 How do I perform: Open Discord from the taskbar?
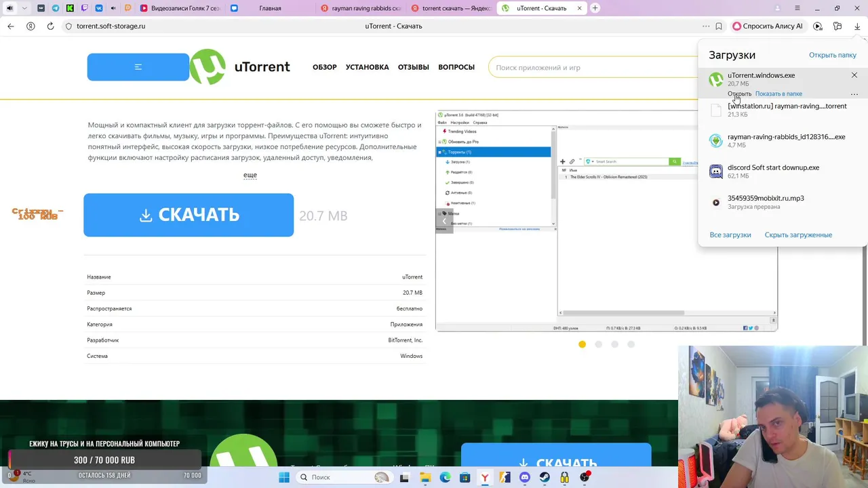tap(524, 477)
